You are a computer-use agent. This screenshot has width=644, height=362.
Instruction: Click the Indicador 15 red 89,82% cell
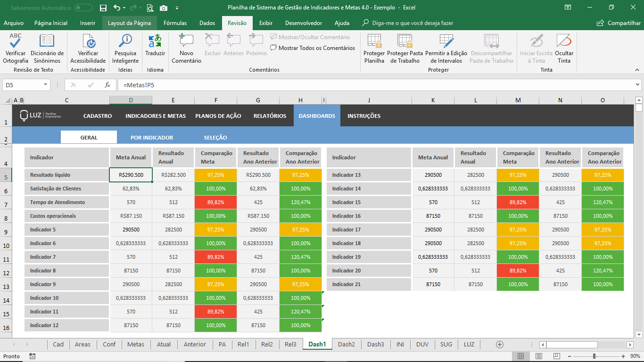[x=518, y=202]
